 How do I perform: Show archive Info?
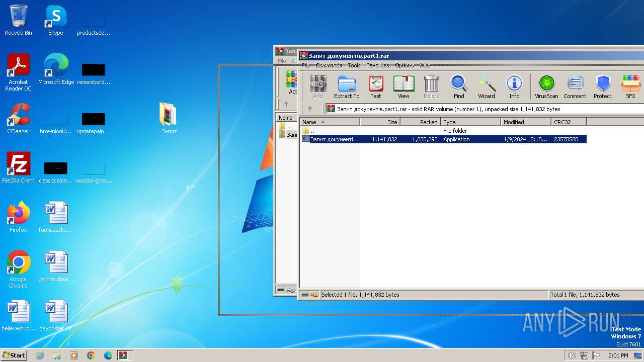514,87
